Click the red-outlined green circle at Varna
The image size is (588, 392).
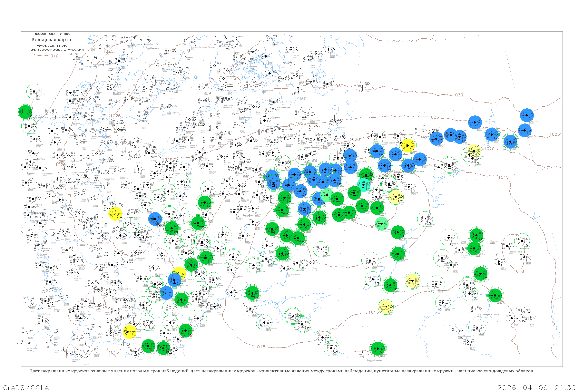[185, 330]
